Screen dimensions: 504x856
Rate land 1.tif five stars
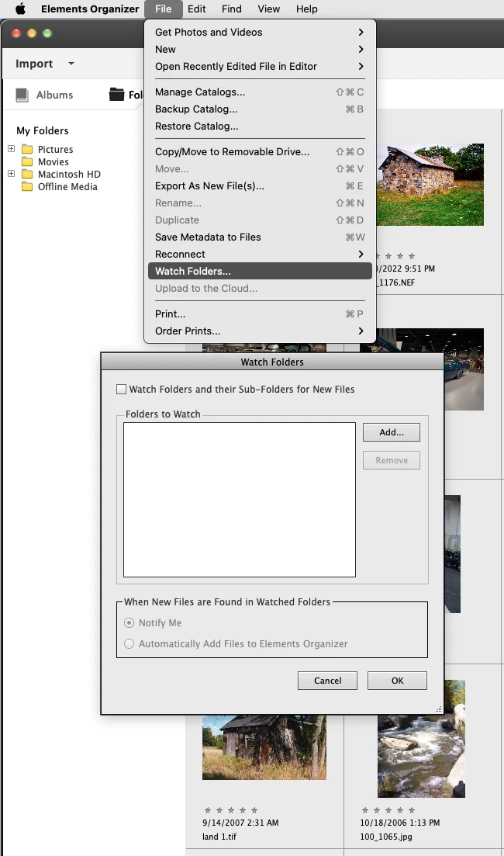coord(255,811)
